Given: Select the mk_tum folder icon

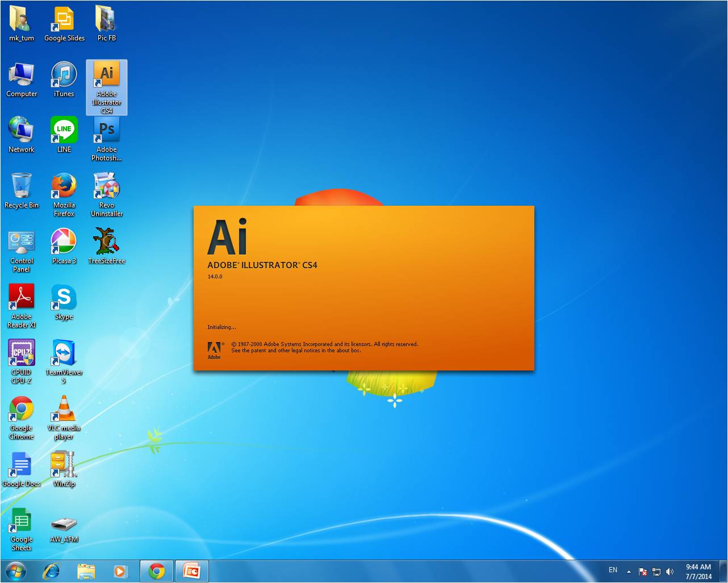Looking at the screenshot, I should tap(22, 24).
